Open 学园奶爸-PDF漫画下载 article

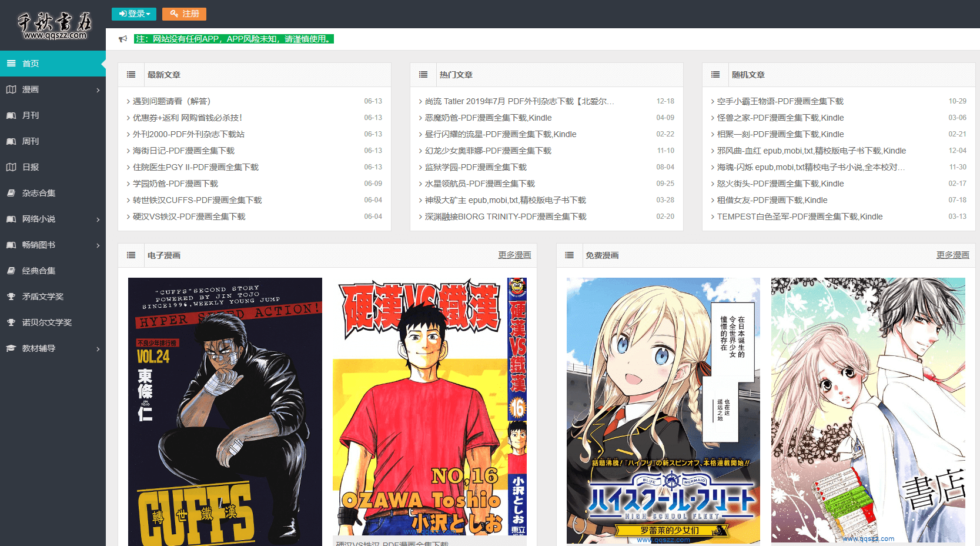(175, 184)
